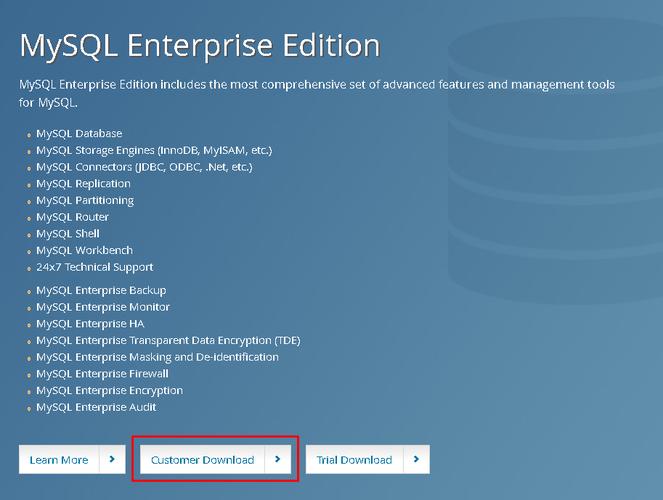Click the arrow chevron on Learn More

click(x=112, y=459)
